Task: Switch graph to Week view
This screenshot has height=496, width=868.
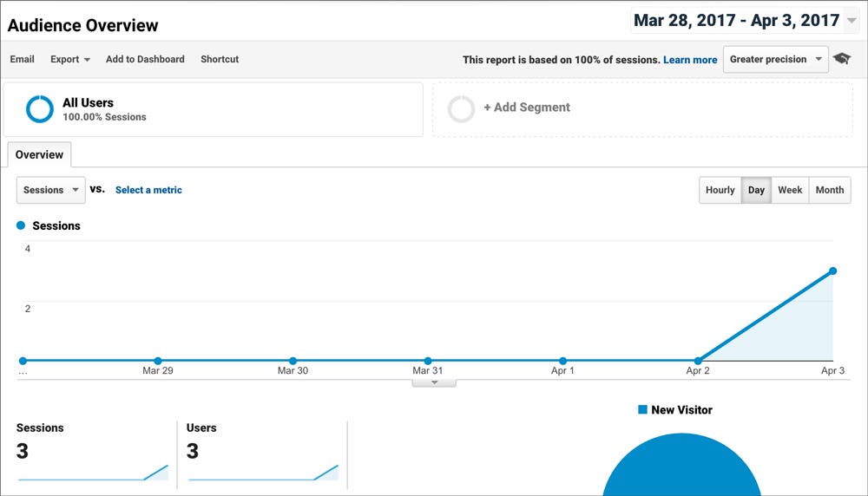Action: coord(790,190)
